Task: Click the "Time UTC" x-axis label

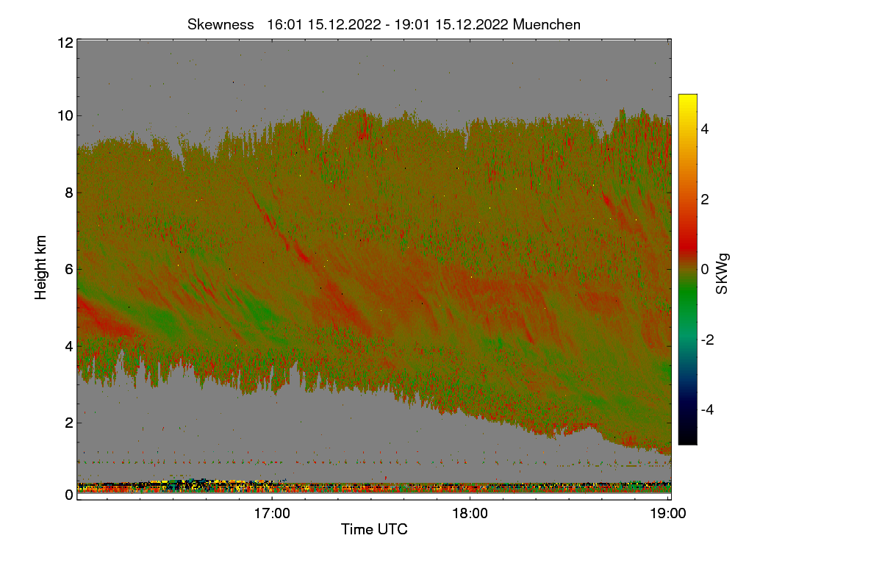Action: coord(374,529)
